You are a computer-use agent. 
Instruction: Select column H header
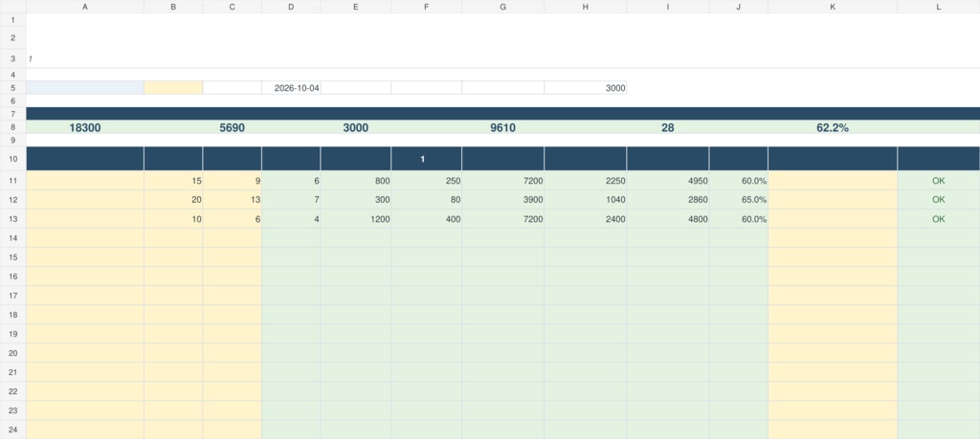click(585, 7)
